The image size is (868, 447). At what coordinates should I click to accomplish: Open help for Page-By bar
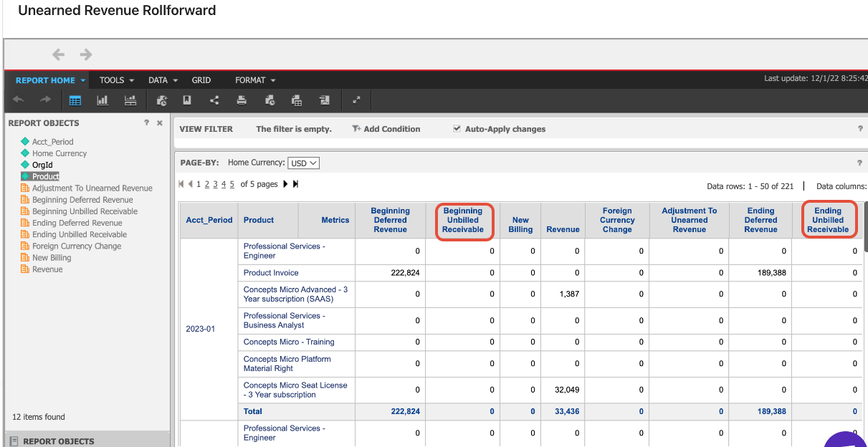[x=860, y=163]
